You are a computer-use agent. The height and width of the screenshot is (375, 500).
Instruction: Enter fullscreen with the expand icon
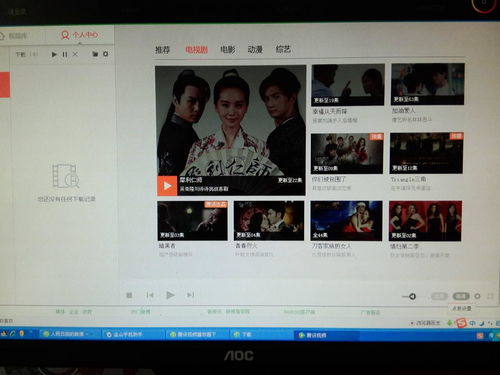coord(490,296)
